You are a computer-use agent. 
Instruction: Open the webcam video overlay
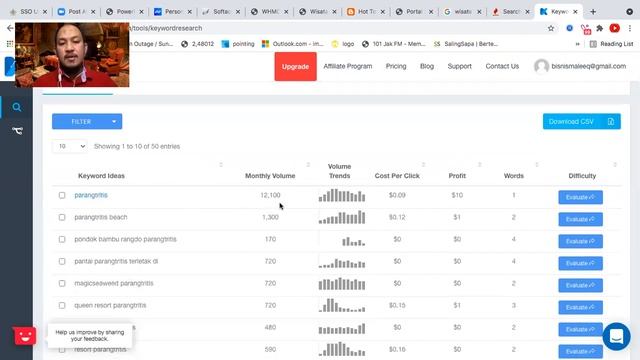click(x=72, y=55)
